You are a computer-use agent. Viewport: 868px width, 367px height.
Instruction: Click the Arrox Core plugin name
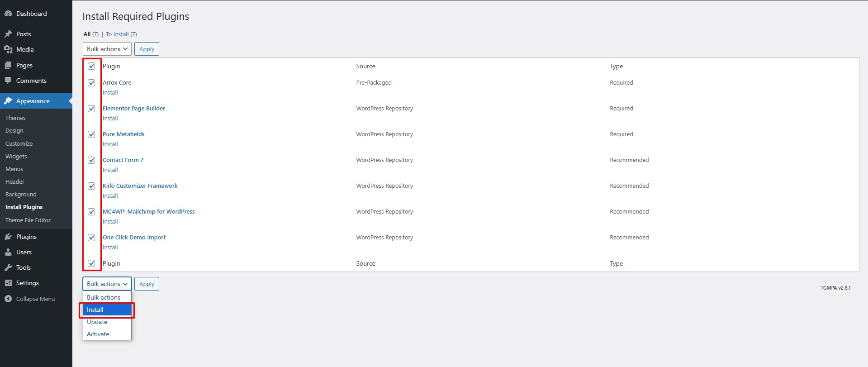click(x=117, y=82)
